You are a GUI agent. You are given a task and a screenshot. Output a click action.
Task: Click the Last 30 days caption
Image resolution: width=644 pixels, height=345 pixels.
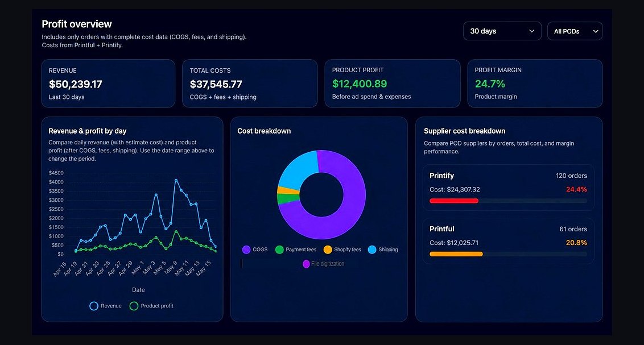[x=67, y=97]
